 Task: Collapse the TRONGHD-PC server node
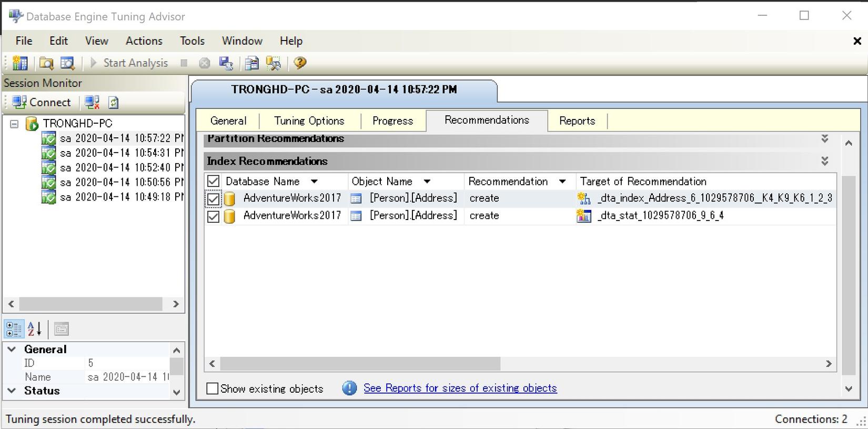click(x=14, y=124)
